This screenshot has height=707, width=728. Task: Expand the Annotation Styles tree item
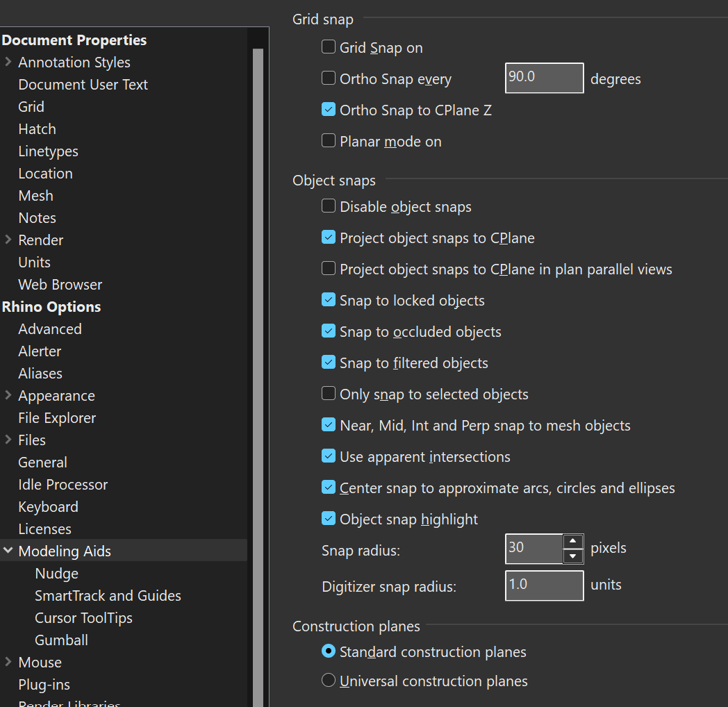(x=7, y=62)
